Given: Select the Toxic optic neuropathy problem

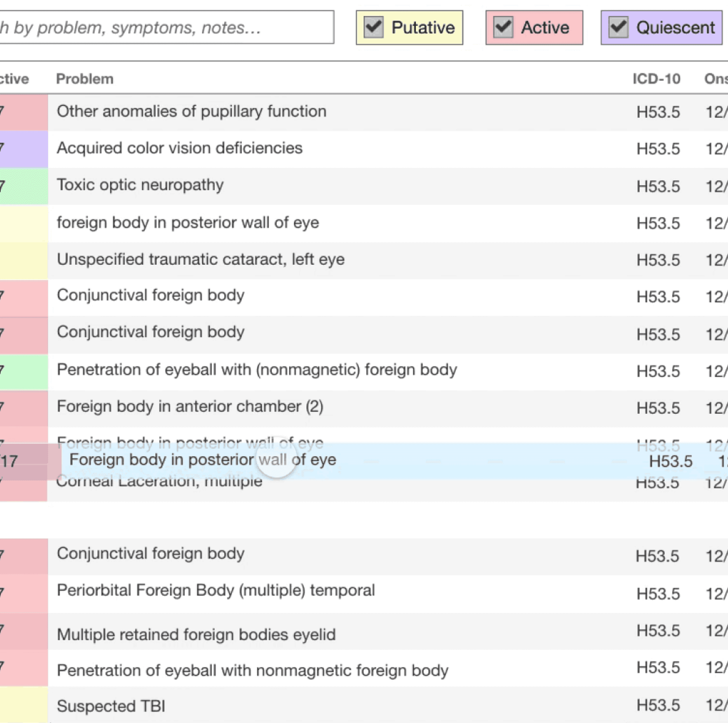Looking at the screenshot, I should point(140,185).
